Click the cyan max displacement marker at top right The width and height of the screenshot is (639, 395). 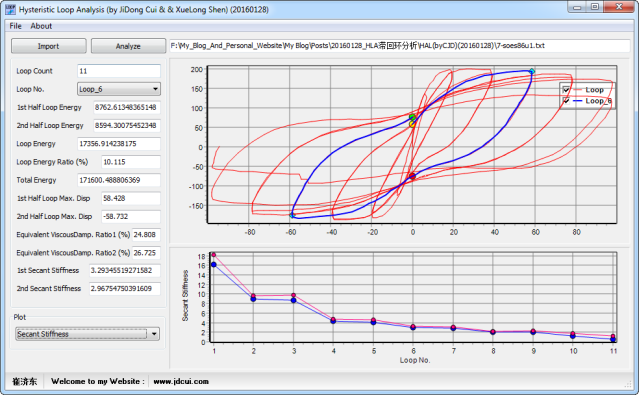click(531, 72)
